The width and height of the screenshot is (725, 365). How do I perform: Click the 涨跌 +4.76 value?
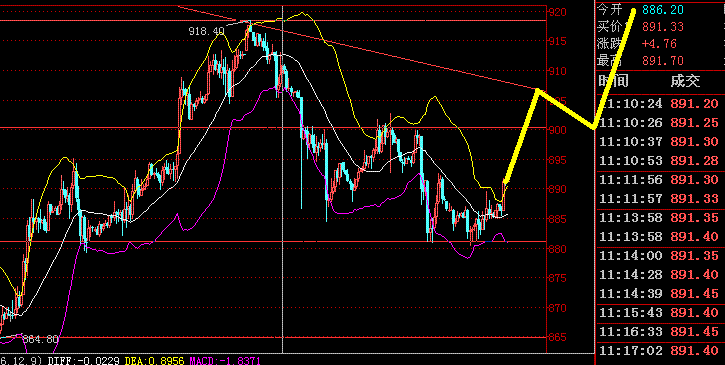659,44
